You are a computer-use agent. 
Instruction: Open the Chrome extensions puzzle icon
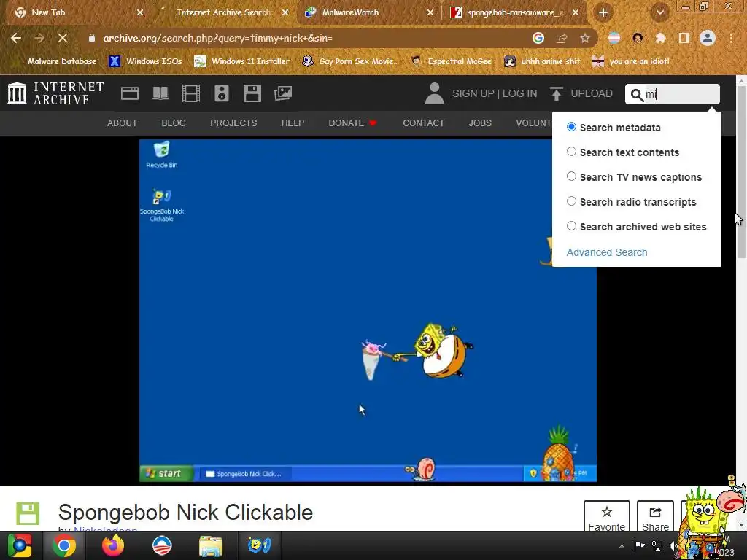661,38
